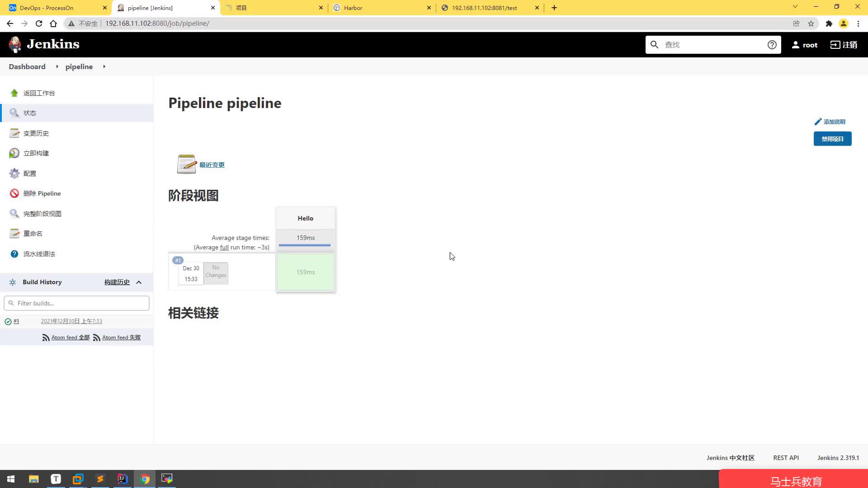Open the IntelliJ IDEA taskbar icon
The image size is (868, 488).
(x=123, y=479)
